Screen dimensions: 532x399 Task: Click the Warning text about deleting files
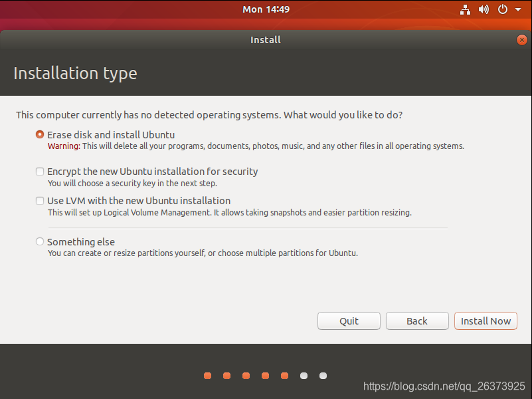(256, 146)
